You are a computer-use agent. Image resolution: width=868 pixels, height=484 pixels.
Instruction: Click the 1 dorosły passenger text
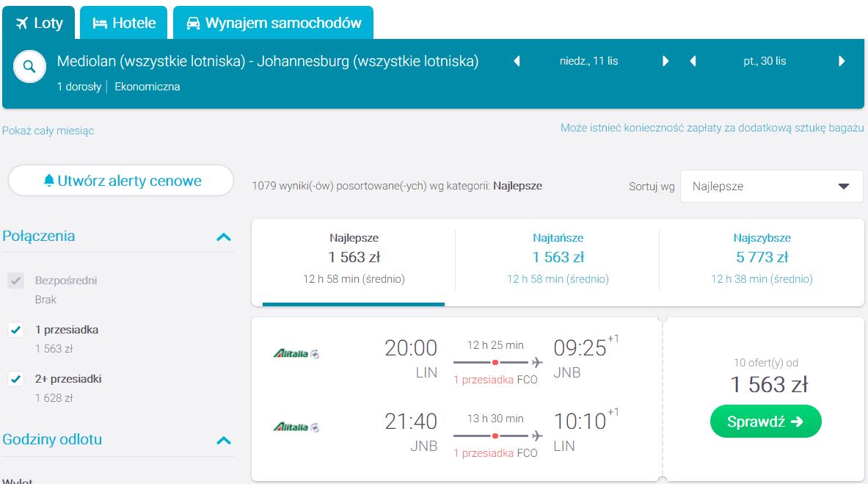[79, 87]
